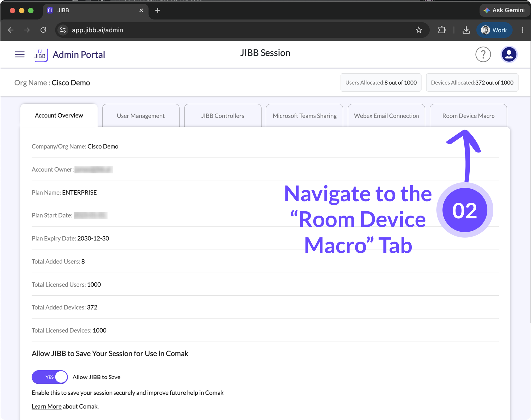Viewport: 531px width, 420px height.
Task: Click the Total Licensed Devices 1000 row
Action: tap(265, 330)
